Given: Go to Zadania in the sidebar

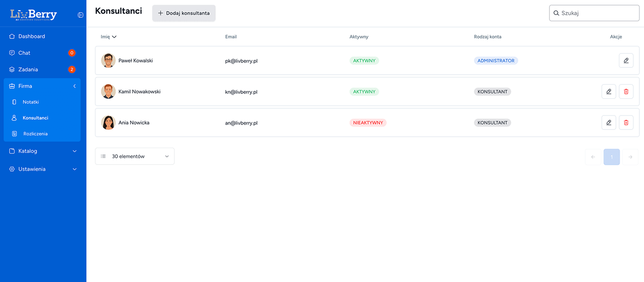Looking at the screenshot, I should 28,70.
